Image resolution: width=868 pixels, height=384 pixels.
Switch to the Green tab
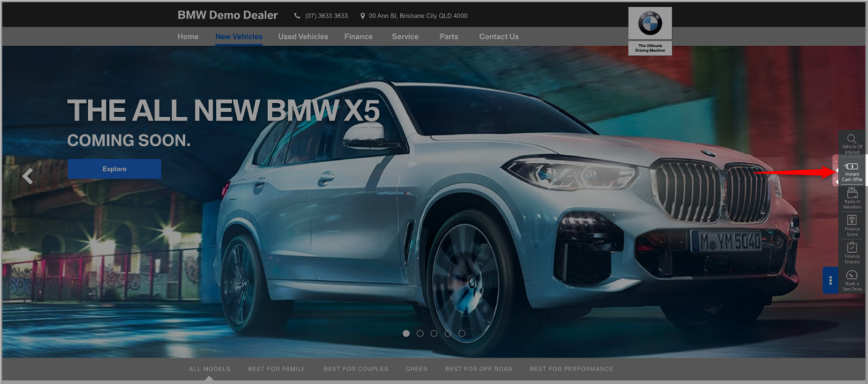tap(417, 369)
